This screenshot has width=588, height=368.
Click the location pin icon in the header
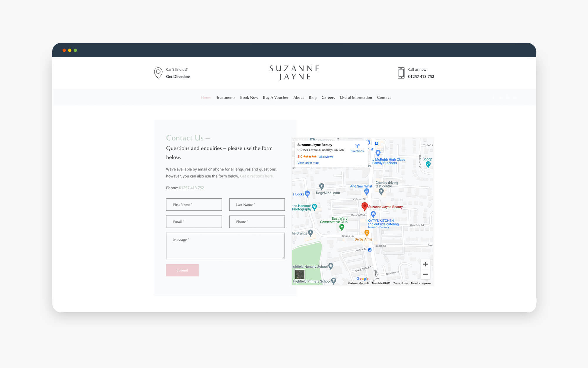(x=158, y=73)
